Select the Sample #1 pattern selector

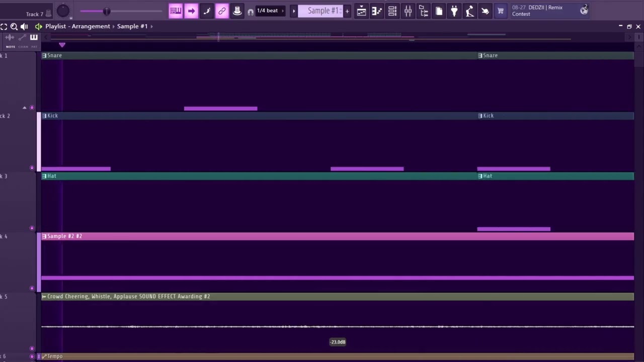(x=320, y=11)
